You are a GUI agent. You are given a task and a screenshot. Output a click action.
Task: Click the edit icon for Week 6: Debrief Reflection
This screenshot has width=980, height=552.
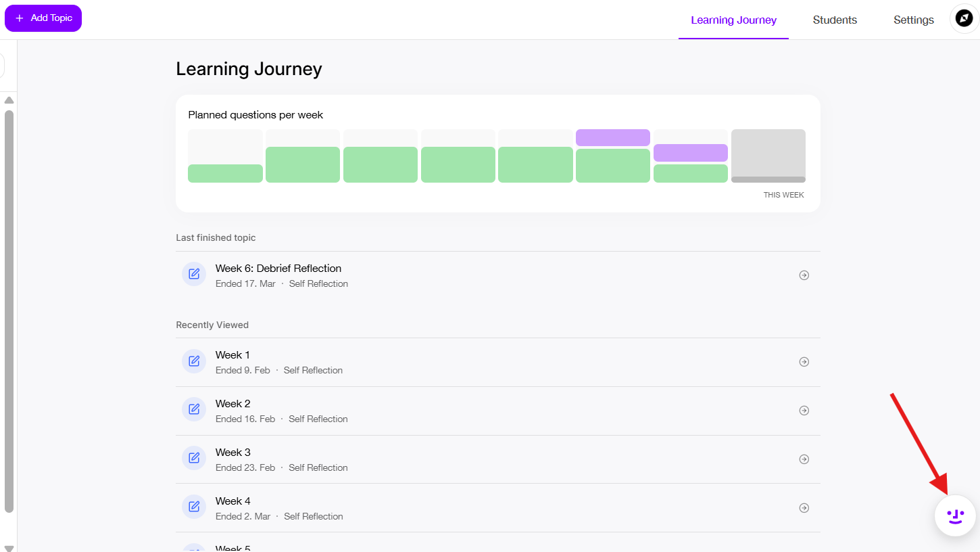coord(194,274)
